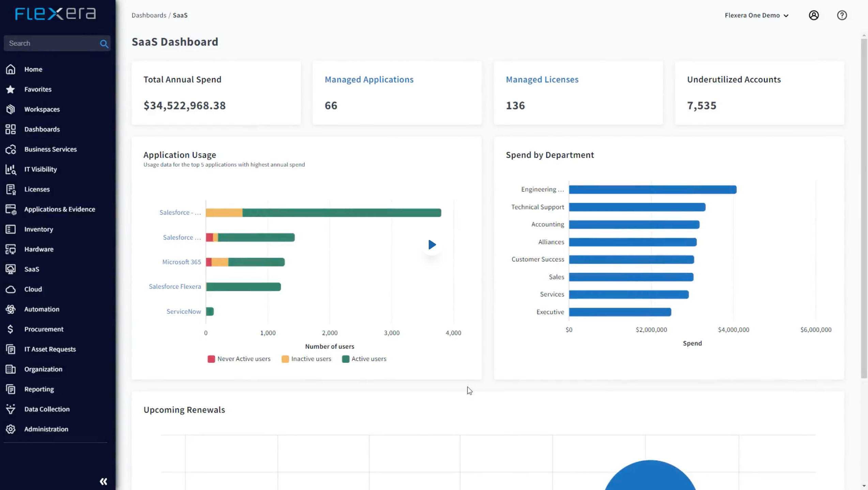Click the Workspaces sidebar icon
This screenshot has width=868, height=490.
point(11,109)
